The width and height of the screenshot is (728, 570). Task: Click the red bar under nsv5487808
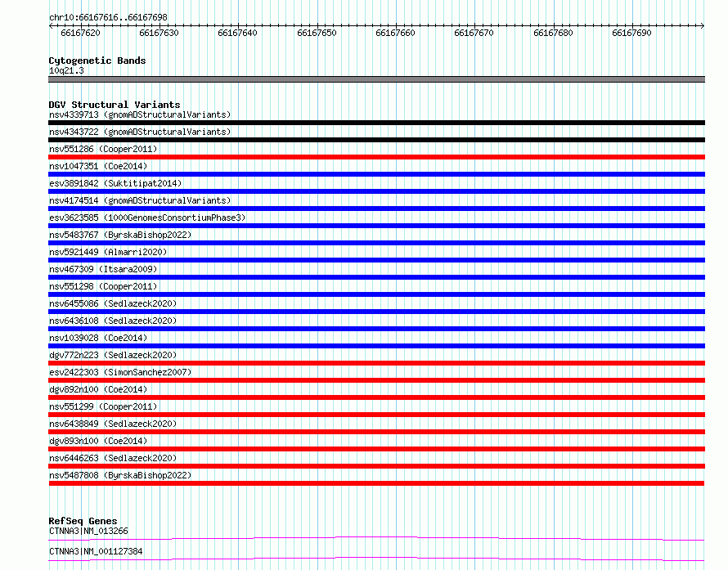[x=376, y=483]
